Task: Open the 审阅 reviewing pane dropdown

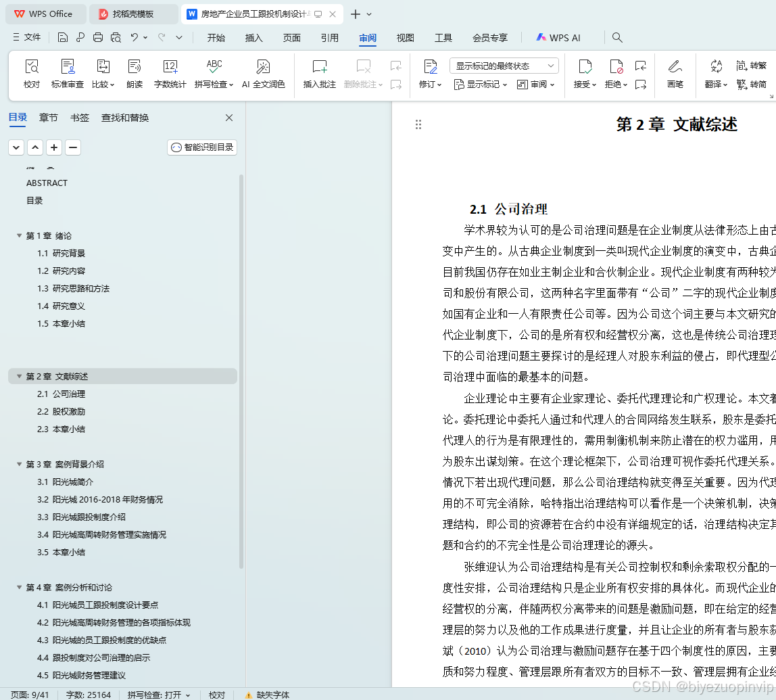Action: point(535,85)
